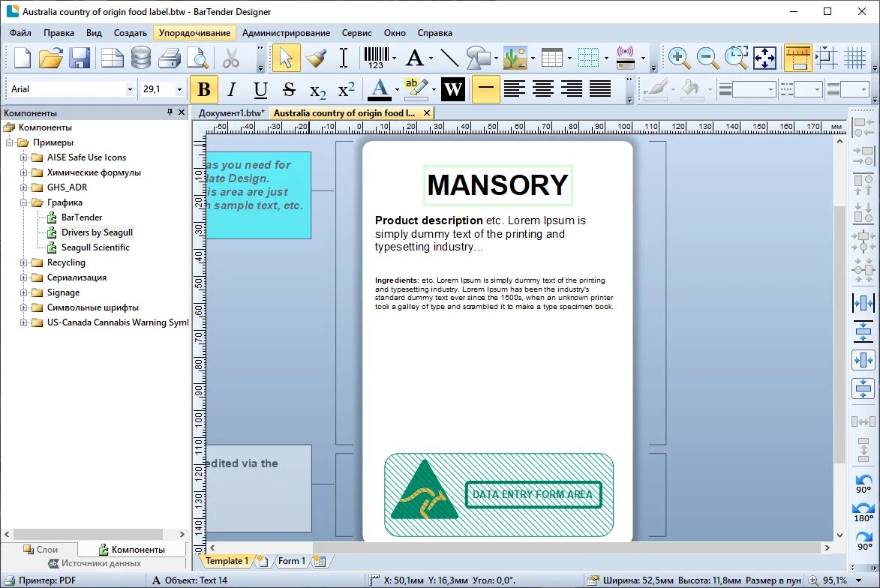Save the document with the floppy disk icon

pos(80,58)
